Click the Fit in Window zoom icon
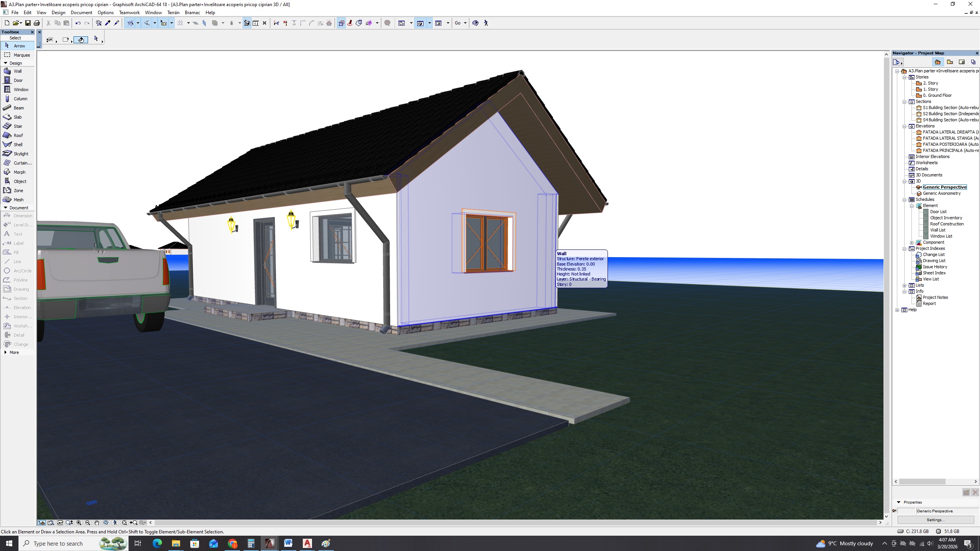980x551 pixels. (124, 523)
